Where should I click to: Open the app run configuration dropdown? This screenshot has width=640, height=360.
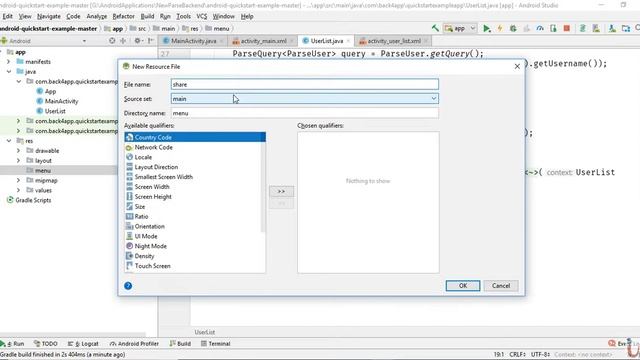(x=460, y=29)
